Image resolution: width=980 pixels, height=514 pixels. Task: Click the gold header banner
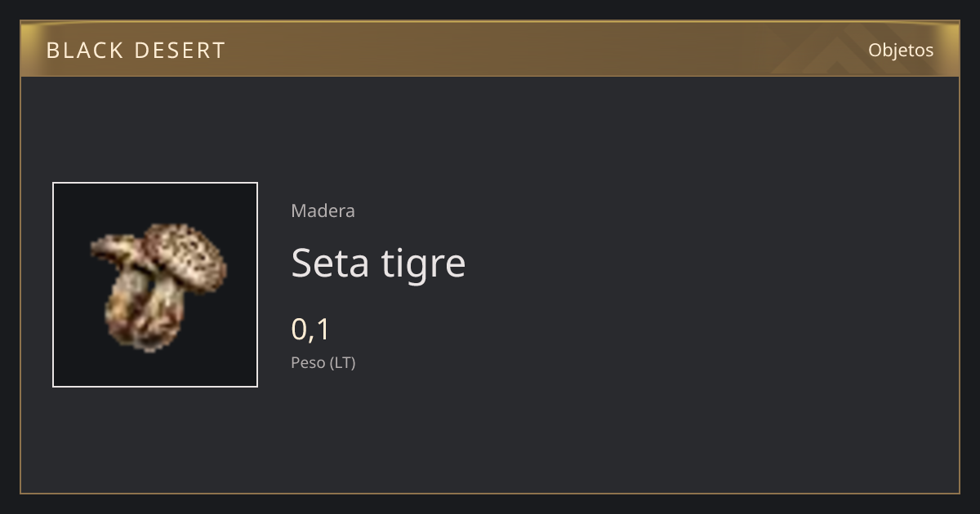click(x=490, y=49)
